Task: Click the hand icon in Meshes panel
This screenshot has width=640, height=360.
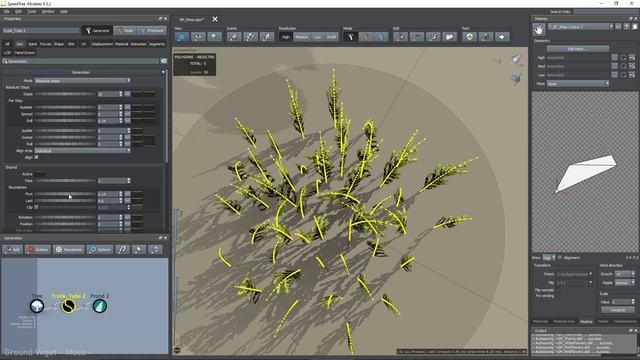Action: (539, 29)
